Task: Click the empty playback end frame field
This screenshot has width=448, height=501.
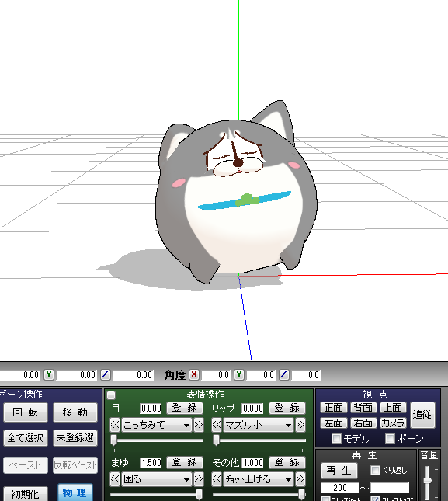Action: 390,488
